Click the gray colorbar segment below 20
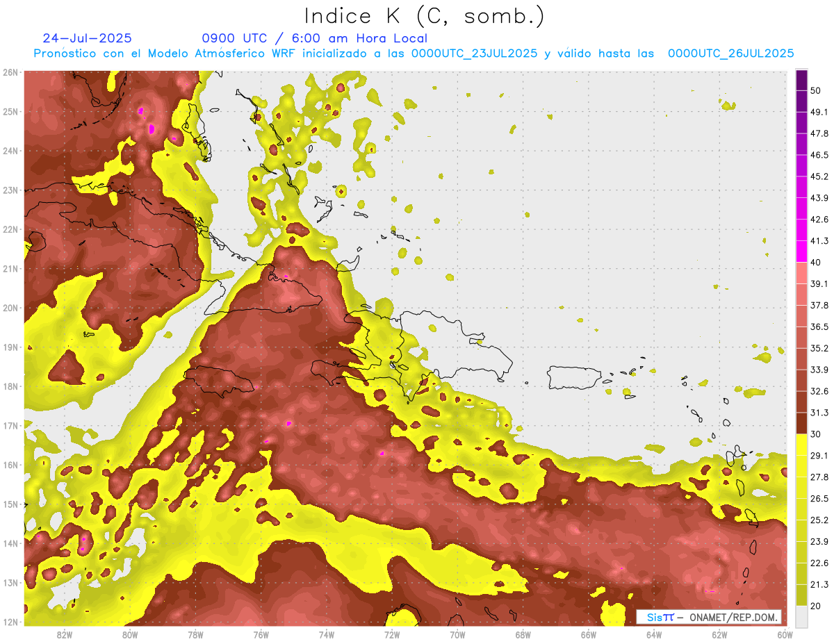Image resolution: width=834 pixels, height=644 pixels. click(801, 617)
